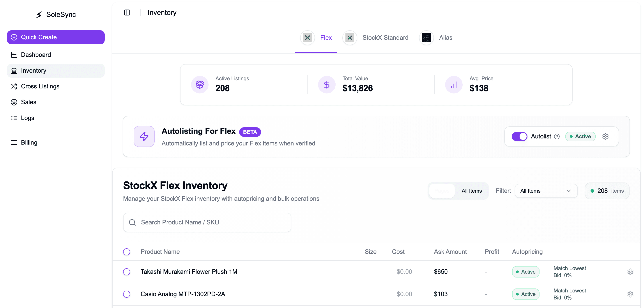This screenshot has height=308, width=644.
Task: Click the Quick Create button
Action: [56, 37]
